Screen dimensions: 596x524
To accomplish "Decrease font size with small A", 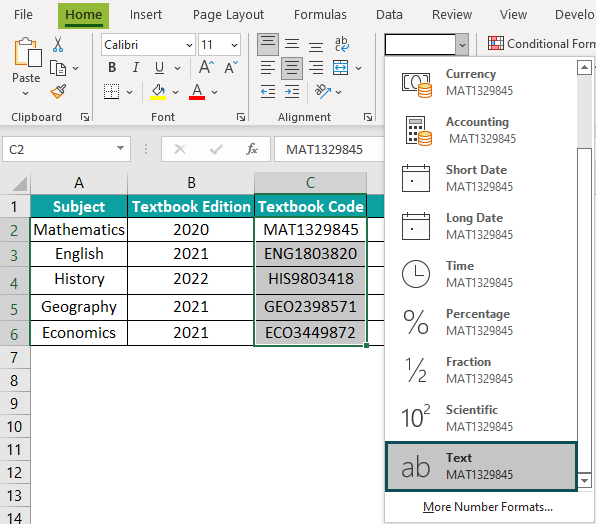I will [x=231, y=68].
